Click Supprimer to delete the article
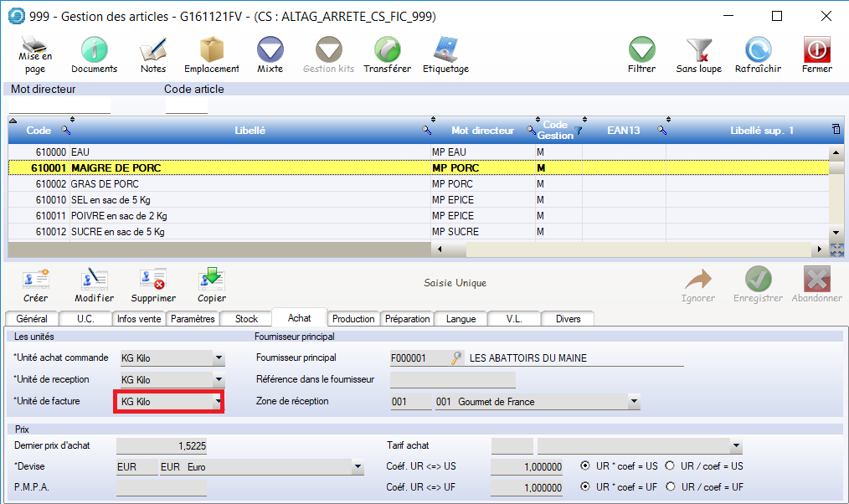 tap(153, 280)
